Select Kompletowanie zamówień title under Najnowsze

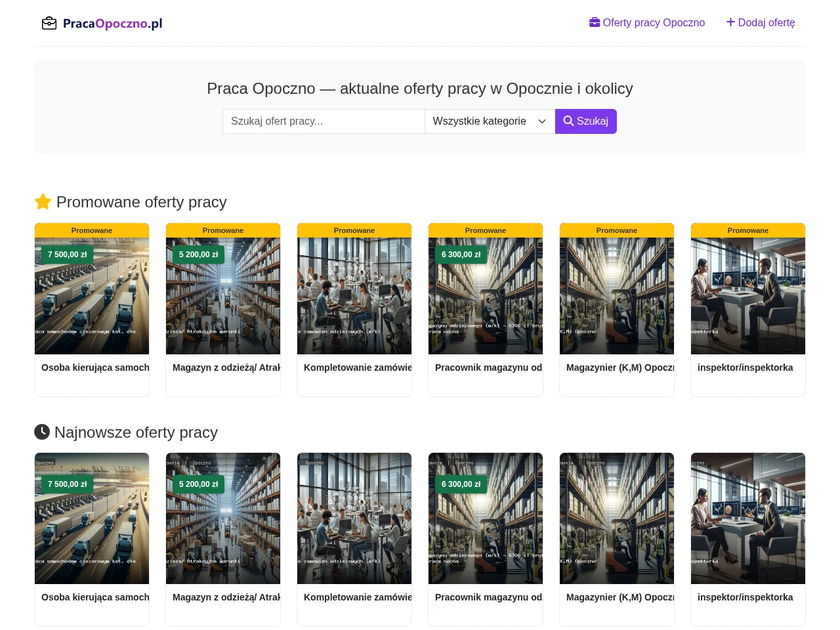(x=358, y=597)
